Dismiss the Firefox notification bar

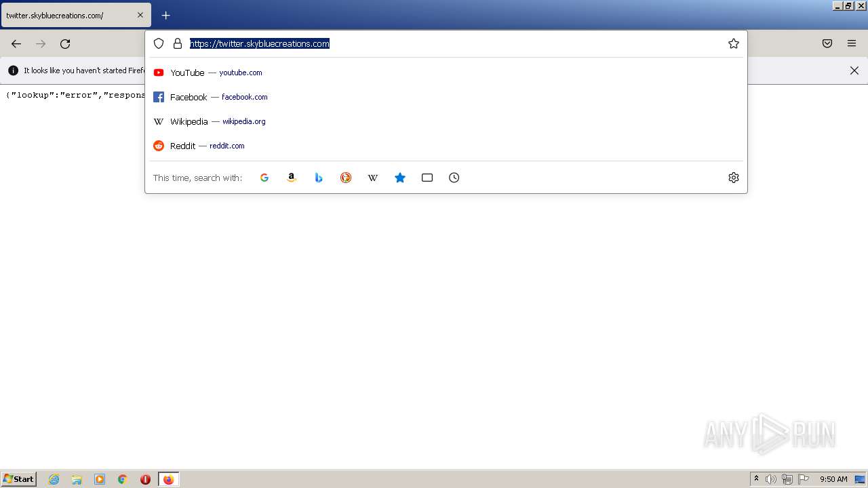tap(854, 70)
